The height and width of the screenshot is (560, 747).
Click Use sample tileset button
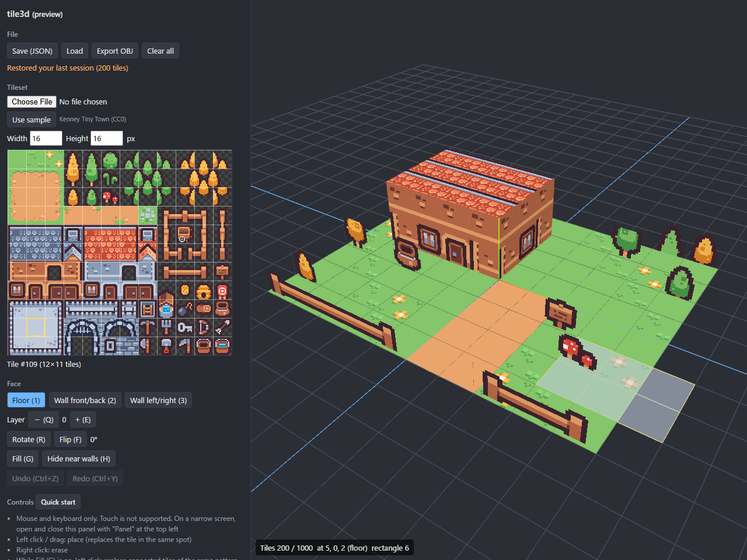32,120
